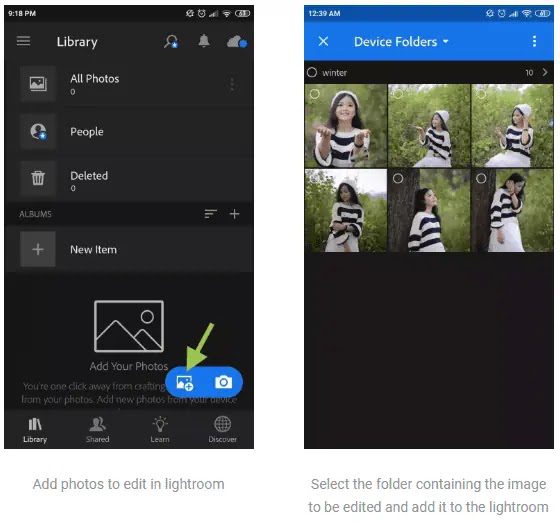Tap the photo count 10 in winter row
560x522 pixels.
pos(529,73)
